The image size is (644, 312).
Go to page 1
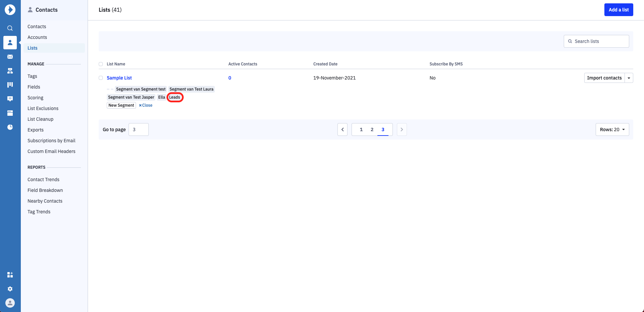361,129
